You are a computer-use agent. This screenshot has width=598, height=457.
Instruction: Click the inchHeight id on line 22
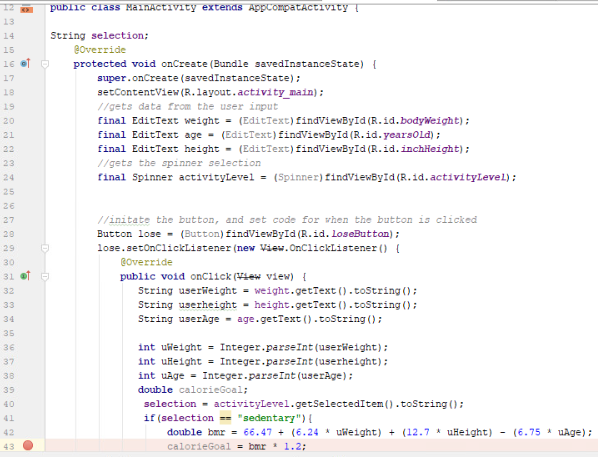point(429,149)
